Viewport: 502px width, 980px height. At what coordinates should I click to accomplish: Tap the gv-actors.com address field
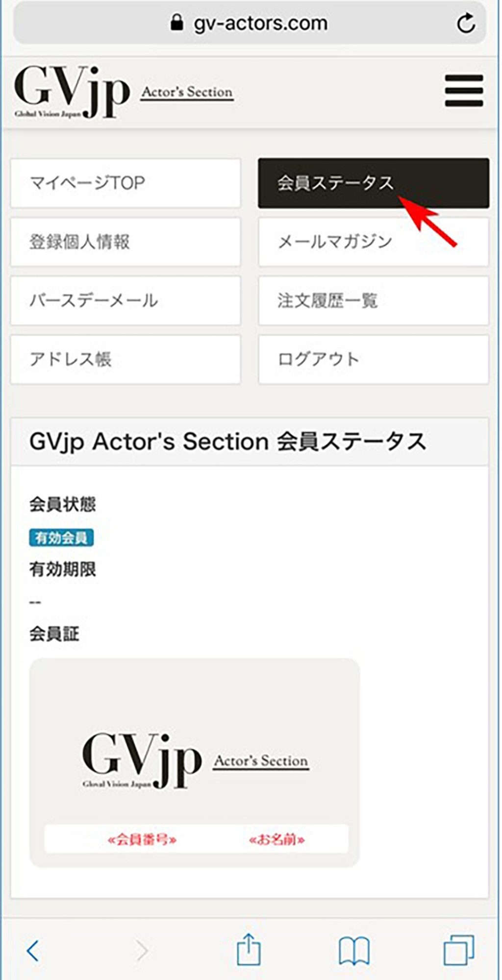(x=260, y=23)
